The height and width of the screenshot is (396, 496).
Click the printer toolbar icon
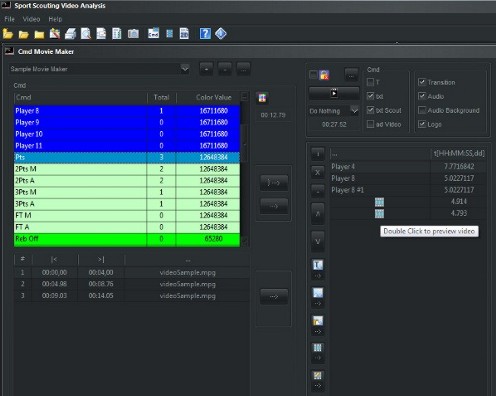(70, 34)
